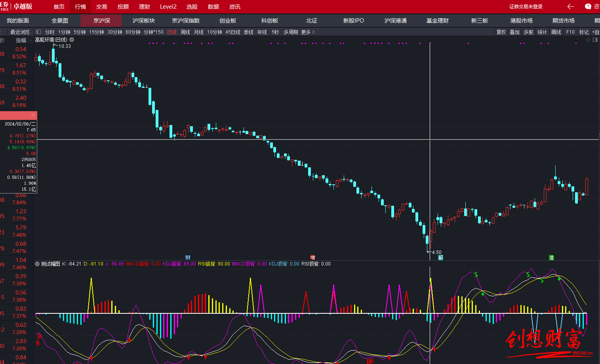Click the diamond icon at chart top-right

pos(588,40)
